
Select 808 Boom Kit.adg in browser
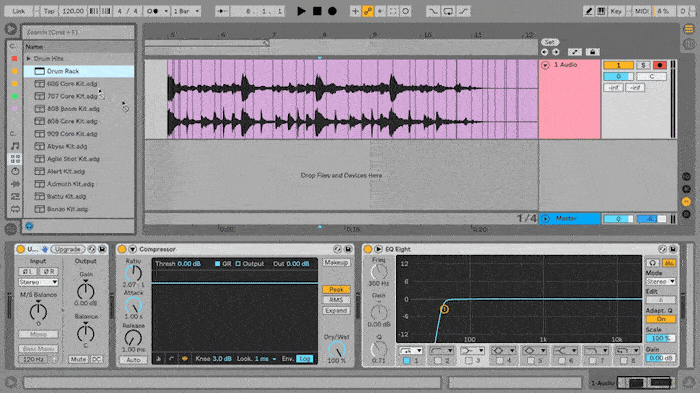pyautogui.click(x=79, y=109)
